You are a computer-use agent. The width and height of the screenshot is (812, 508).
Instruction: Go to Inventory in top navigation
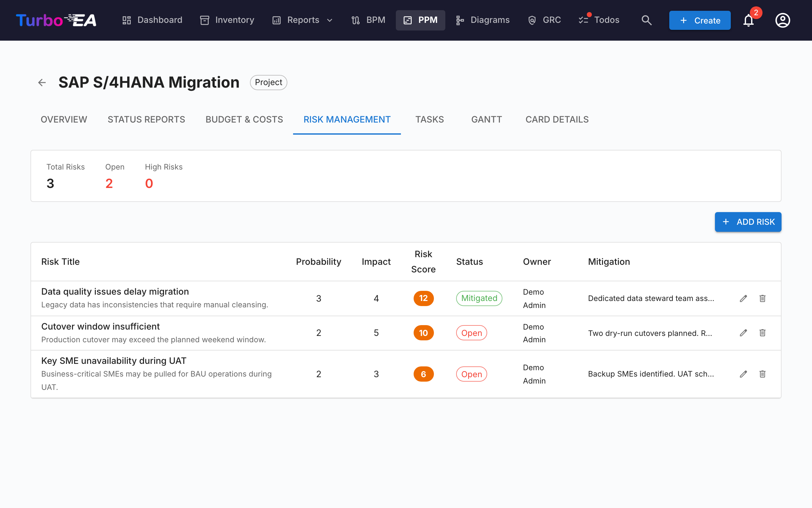[227, 20]
